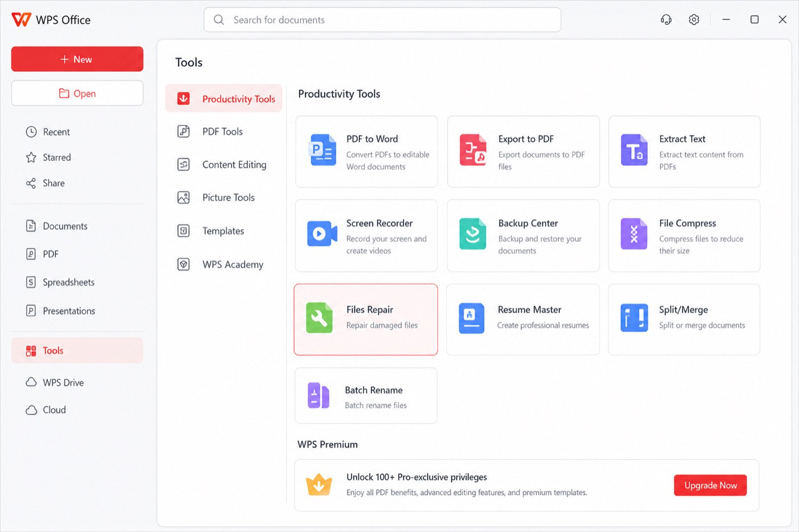
Task: Go to Recent in the sidebar
Action: pyautogui.click(x=57, y=132)
